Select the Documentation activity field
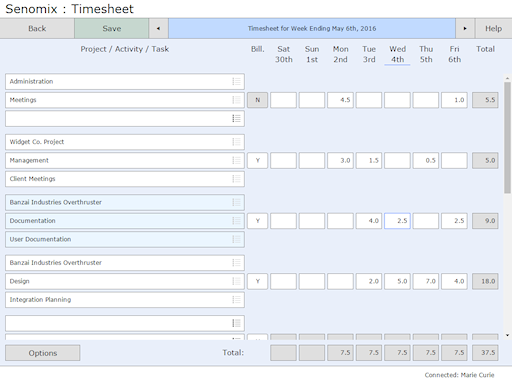512x384 pixels. 125,221
